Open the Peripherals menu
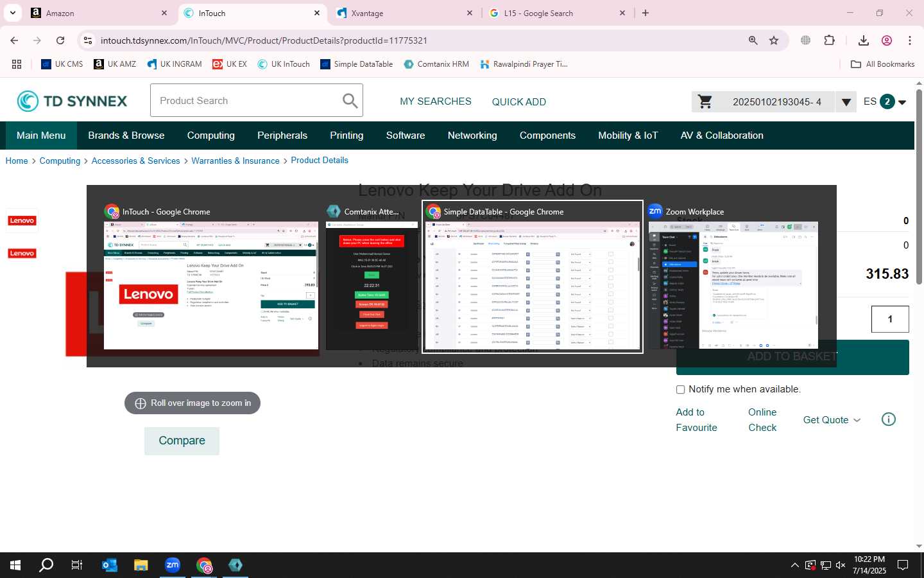 282,136
